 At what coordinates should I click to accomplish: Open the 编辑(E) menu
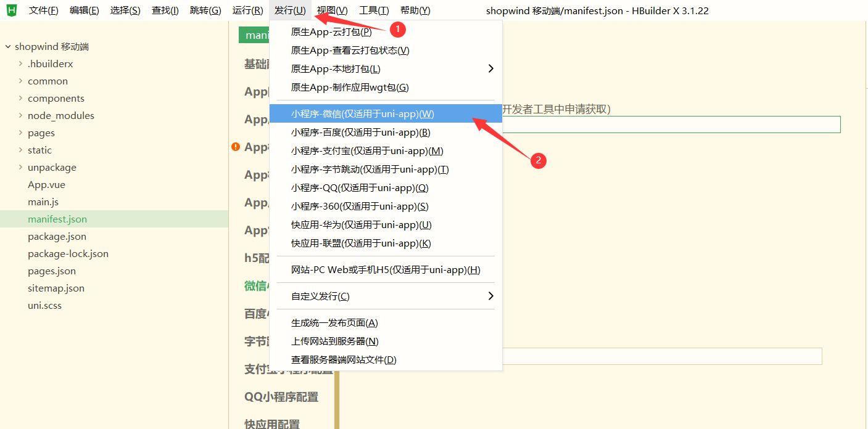click(85, 10)
